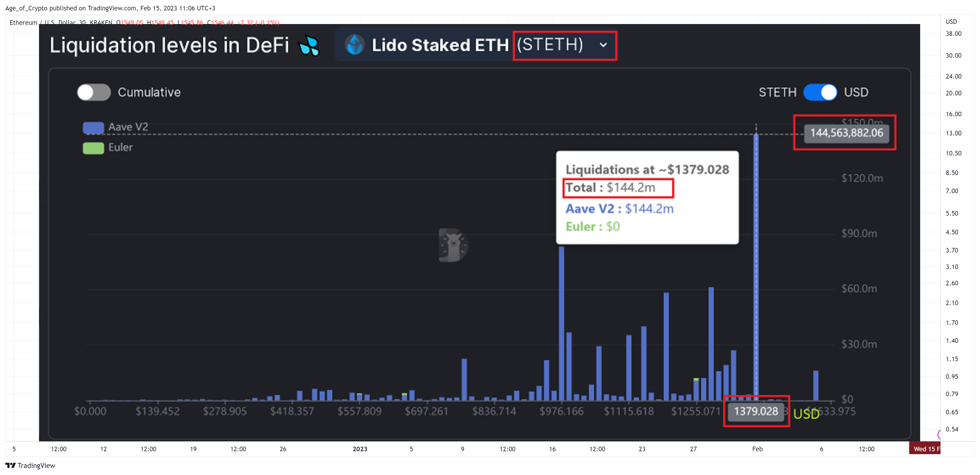This screenshot has height=475, width=980.
Task: Click the DefiLlama llama logo in the chart
Action: click(453, 245)
